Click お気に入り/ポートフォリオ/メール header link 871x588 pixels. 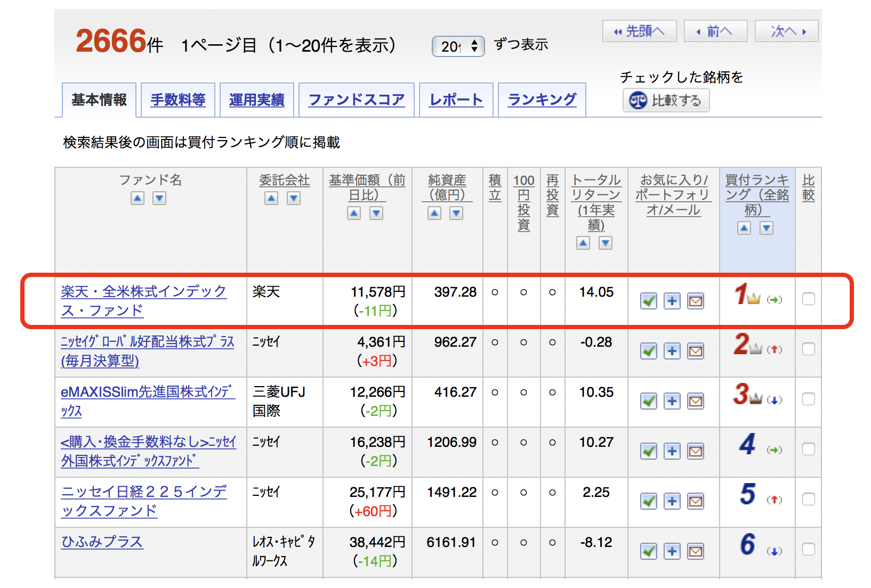673,195
